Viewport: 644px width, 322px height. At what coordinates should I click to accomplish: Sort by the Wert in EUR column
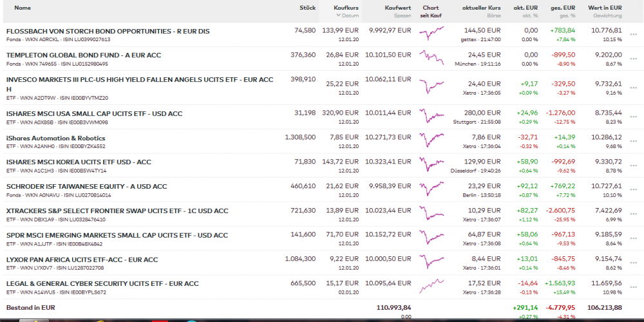coord(605,8)
